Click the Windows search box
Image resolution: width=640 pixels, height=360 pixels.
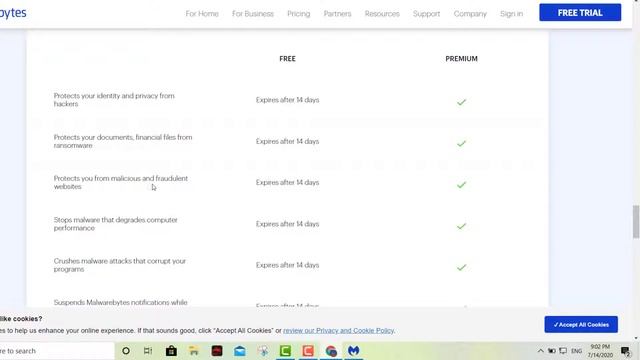click(57, 351)
